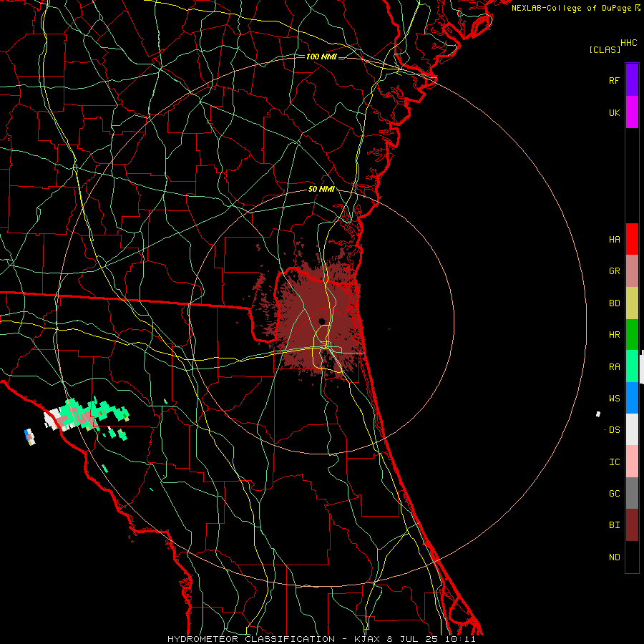644x644 pixels.
Task: Select the UK magenta legend swatch
Action: tap(632, 112)
